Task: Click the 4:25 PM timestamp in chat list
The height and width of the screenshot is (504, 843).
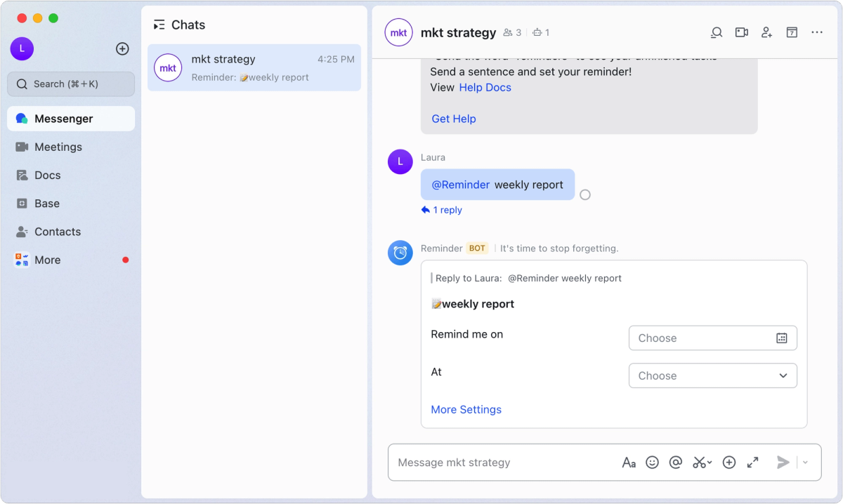Action: pos(336,60)
